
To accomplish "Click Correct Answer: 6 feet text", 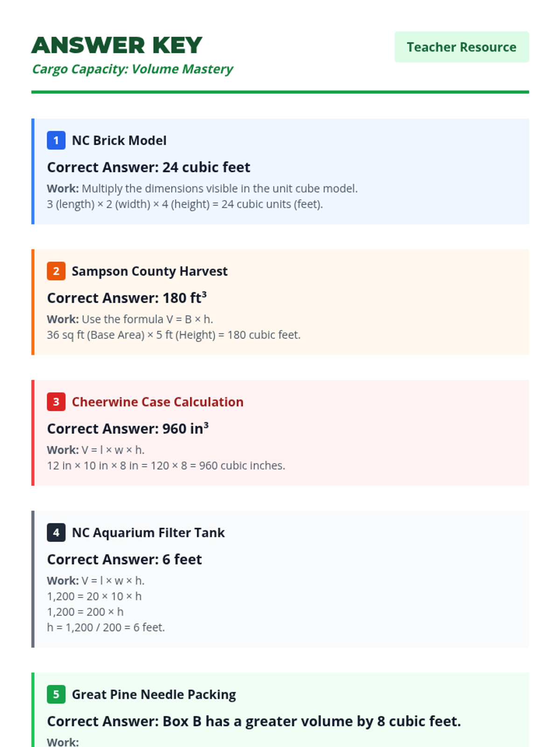I will pyautogui.click(x=124, y=559).
